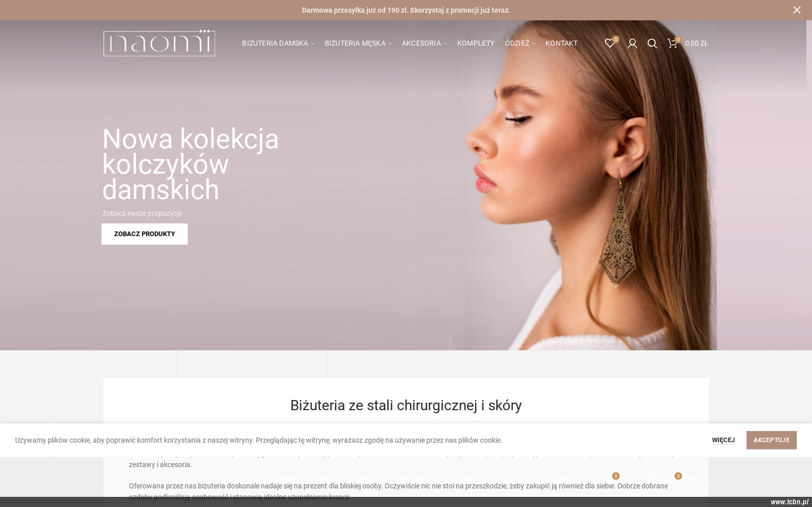
Task: Click the Biżuteria ze stali chirurgicznej heading
Action: pos(406,405)
